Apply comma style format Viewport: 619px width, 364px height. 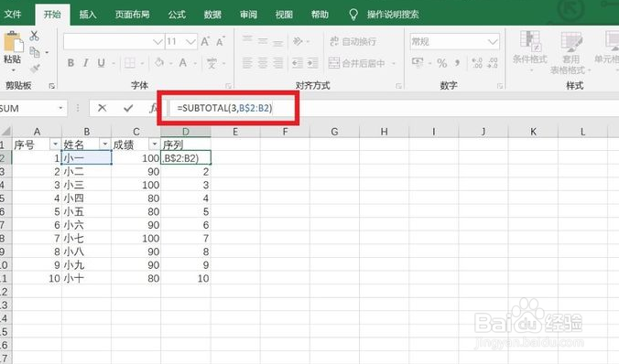pyautogui.click(x=458, y=63)
